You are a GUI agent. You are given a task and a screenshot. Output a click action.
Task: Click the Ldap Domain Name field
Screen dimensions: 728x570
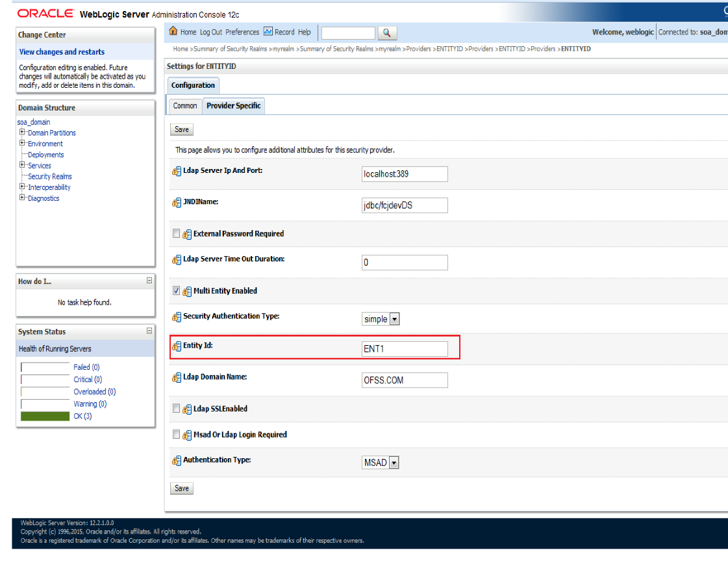[x=405, y=380]
